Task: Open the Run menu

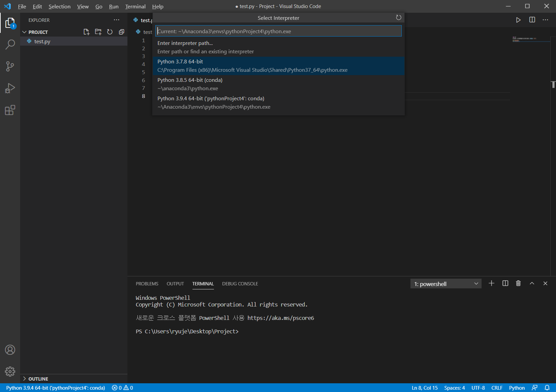Action: click(x=114, y=6)
